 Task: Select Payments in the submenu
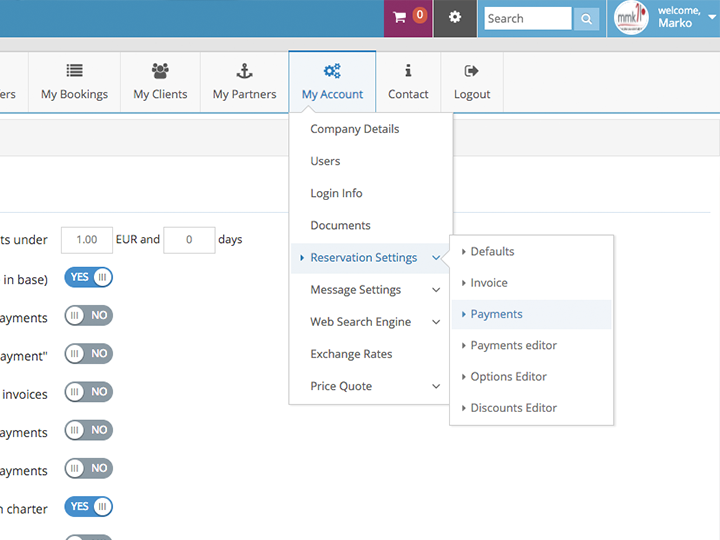coord(496,314)
